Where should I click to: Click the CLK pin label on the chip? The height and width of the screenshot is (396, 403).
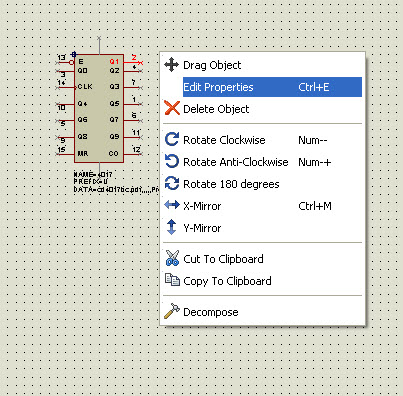tap(85, 87)
